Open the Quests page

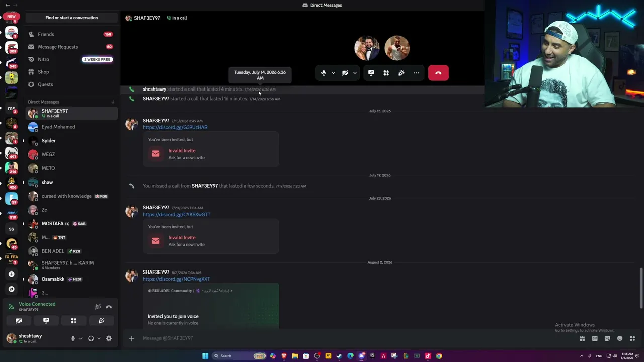tap(71, 84)
